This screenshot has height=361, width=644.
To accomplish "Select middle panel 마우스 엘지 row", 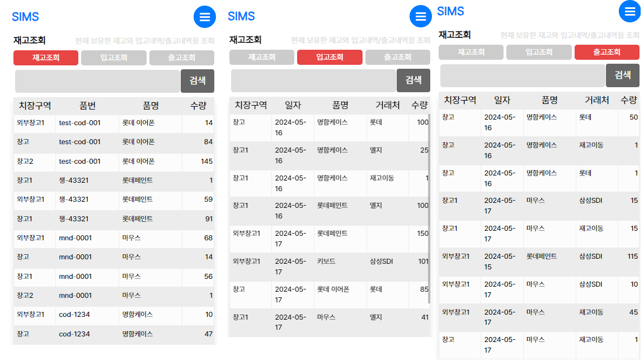I will 330,322.
